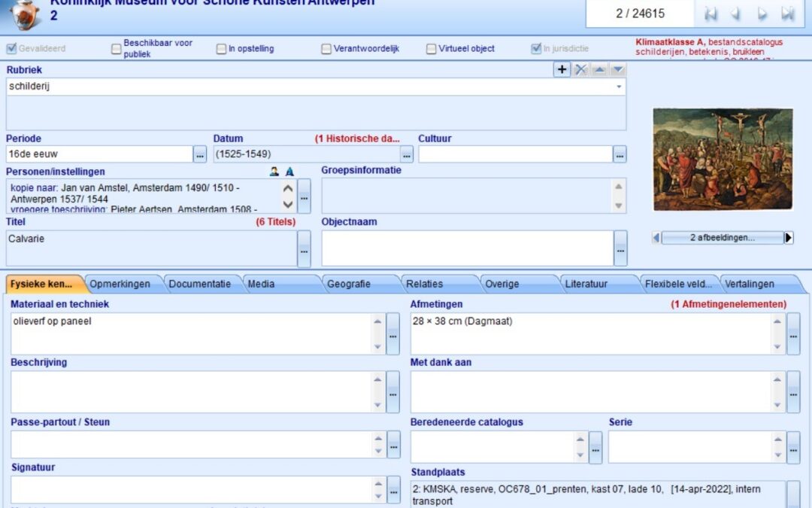Toggle Gevalideerd checkbox
Screen dimensions: 812x508
(x=11, y=49)
